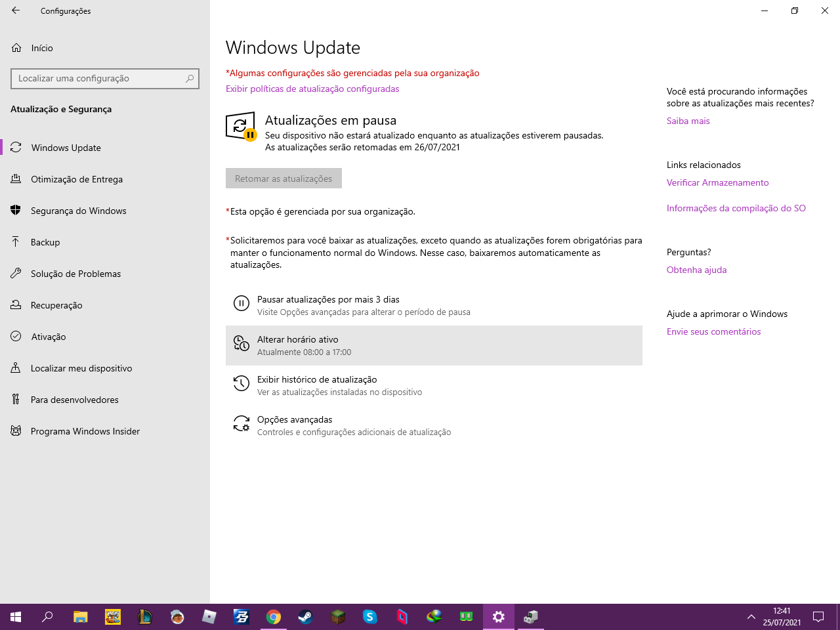This screenshot has width=840, height=630.
Task: Open Exibir histórico de atualização
Action: coord(434,385)
